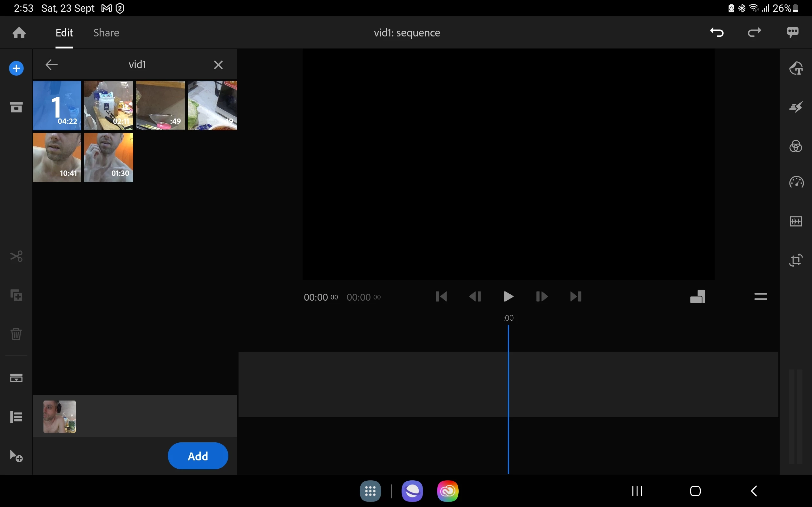Open the Speed gauge tool
The width and height of the screenshot is (812, 507).
tap(796, 183)
